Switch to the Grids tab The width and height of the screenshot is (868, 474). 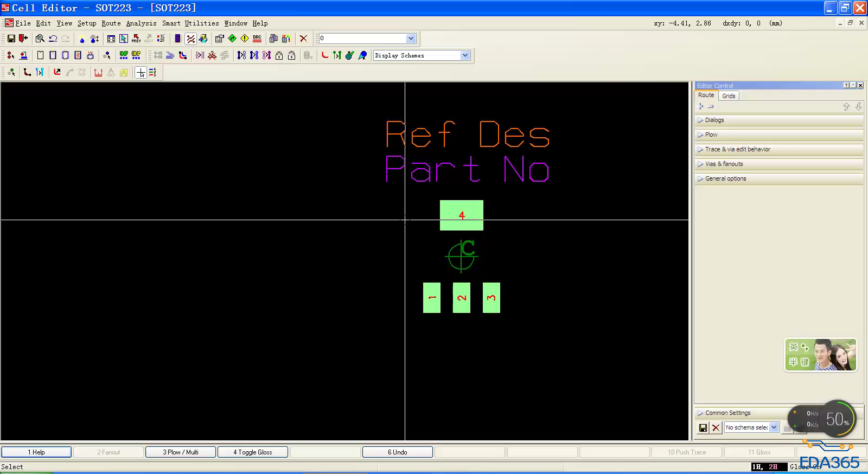[729, 96]
